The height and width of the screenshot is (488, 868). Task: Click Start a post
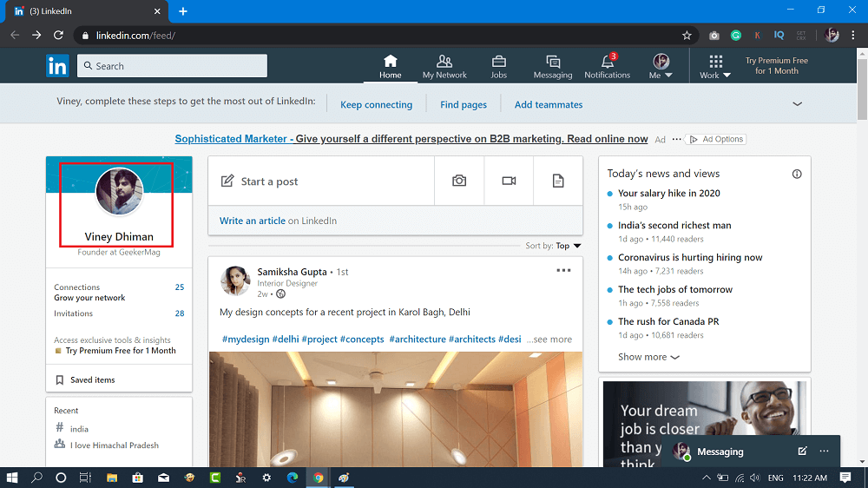coord(321,181)
